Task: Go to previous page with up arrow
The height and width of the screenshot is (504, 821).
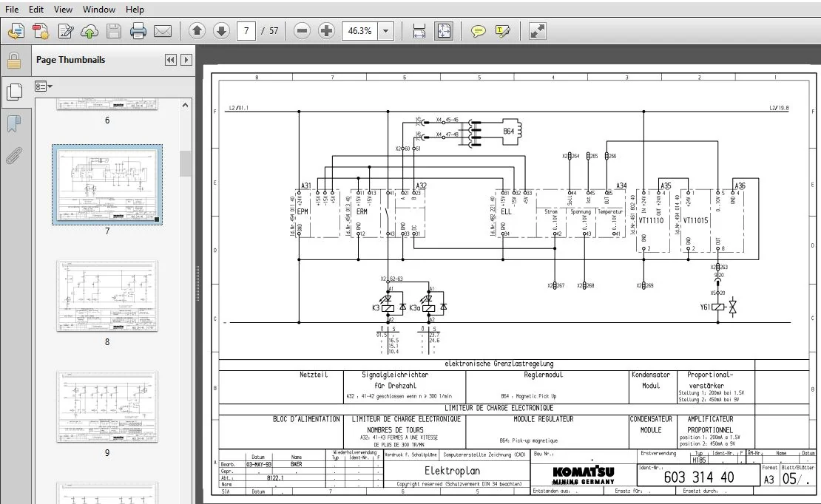Action: point(197,31)
